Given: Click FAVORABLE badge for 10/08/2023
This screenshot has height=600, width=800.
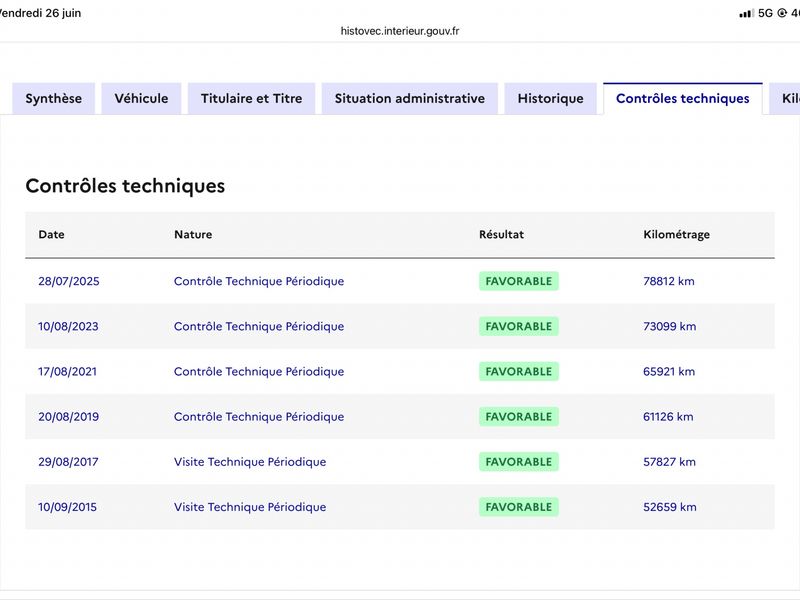Looking at the screenshot, I should point(518,327).
